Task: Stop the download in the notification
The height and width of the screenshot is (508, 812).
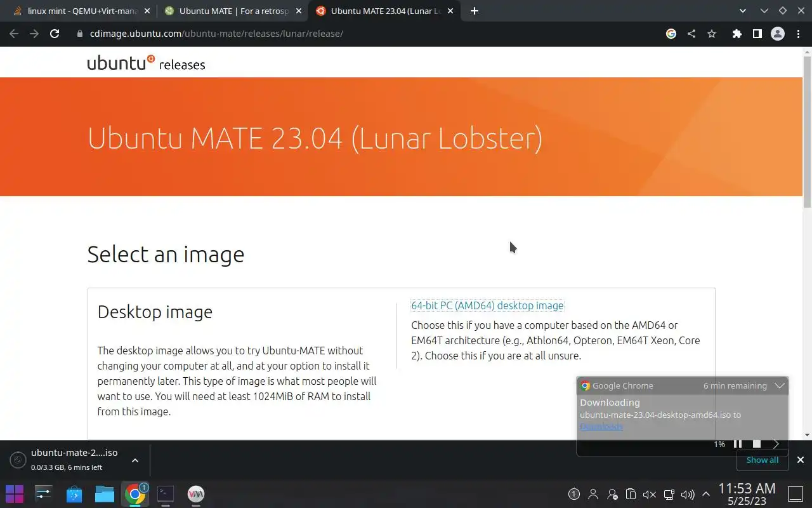Action: pos(757,444)
